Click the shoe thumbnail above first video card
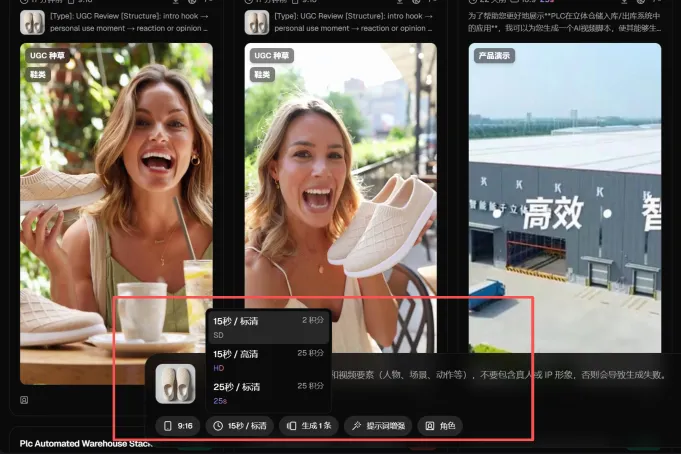Viewport: 681px width, 454px height. (32, 22)
